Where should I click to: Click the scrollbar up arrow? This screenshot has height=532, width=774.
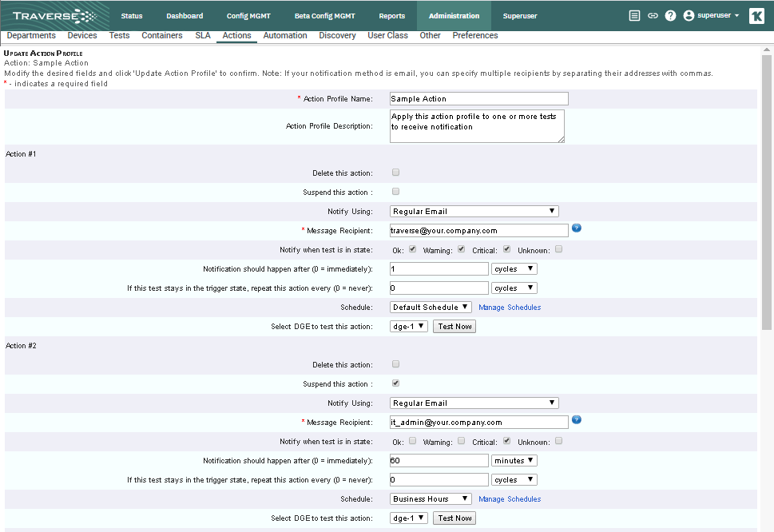tap(767, 50)
